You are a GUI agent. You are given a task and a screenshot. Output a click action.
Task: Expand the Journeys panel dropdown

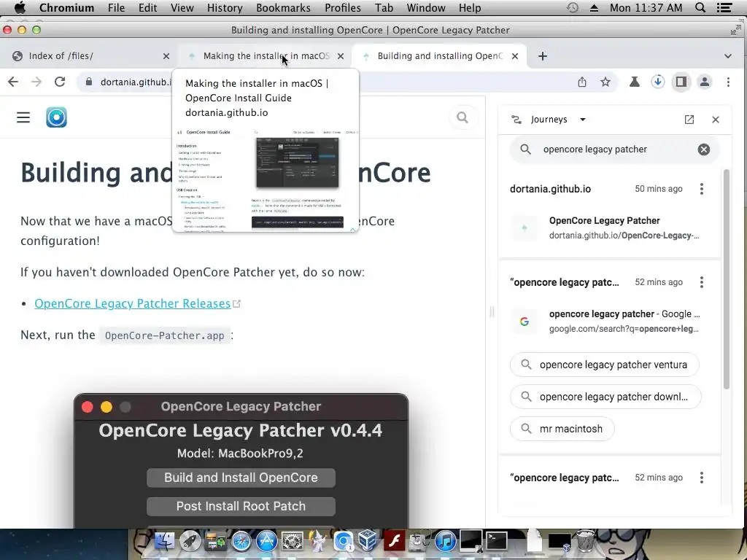(583, 120)
